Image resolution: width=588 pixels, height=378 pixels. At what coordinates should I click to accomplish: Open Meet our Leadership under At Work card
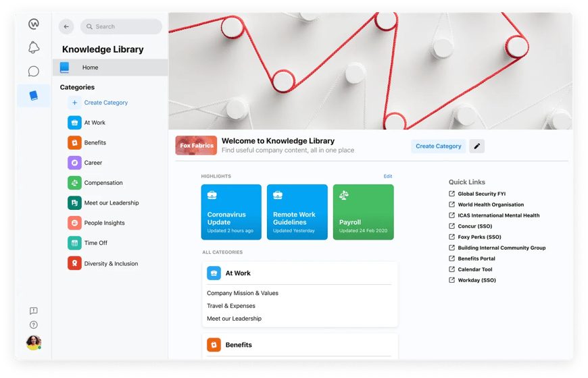[234, 319]
